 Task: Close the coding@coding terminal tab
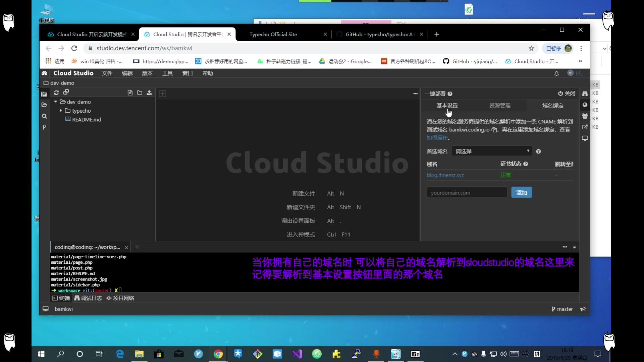point(126,247)
